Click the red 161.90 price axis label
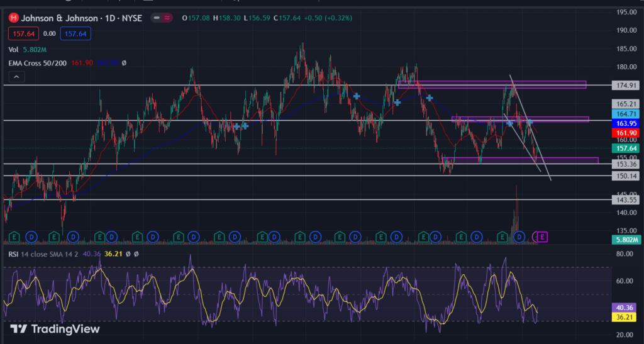 tap(626, 133)
